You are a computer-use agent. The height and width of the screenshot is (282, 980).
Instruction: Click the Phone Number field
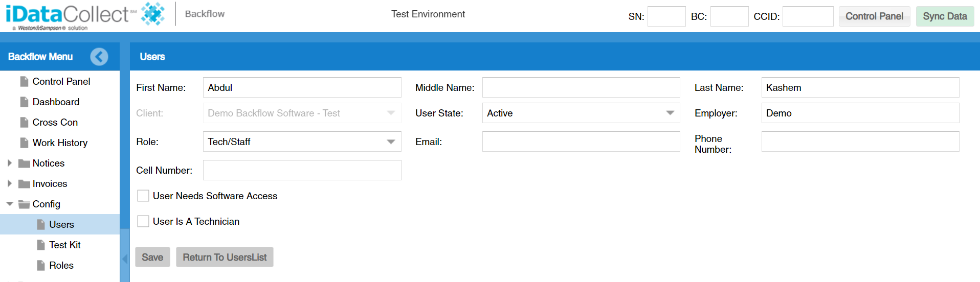tap(860, 142)
